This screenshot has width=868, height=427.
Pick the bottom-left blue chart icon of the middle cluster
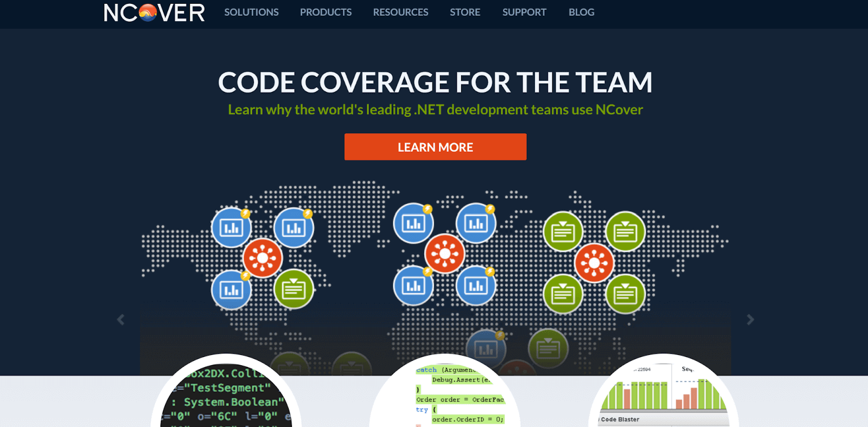413,285
